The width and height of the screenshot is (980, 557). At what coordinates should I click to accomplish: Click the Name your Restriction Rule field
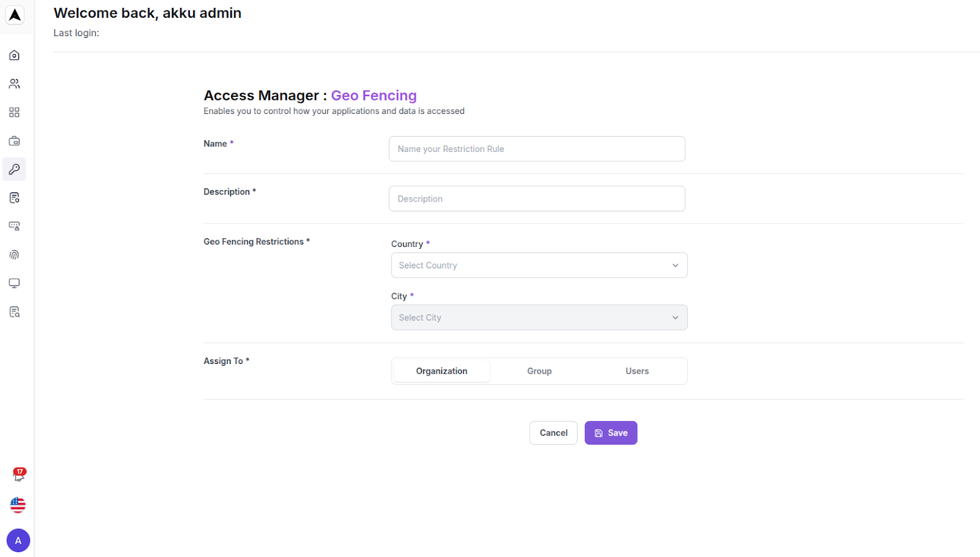point(537,149)
